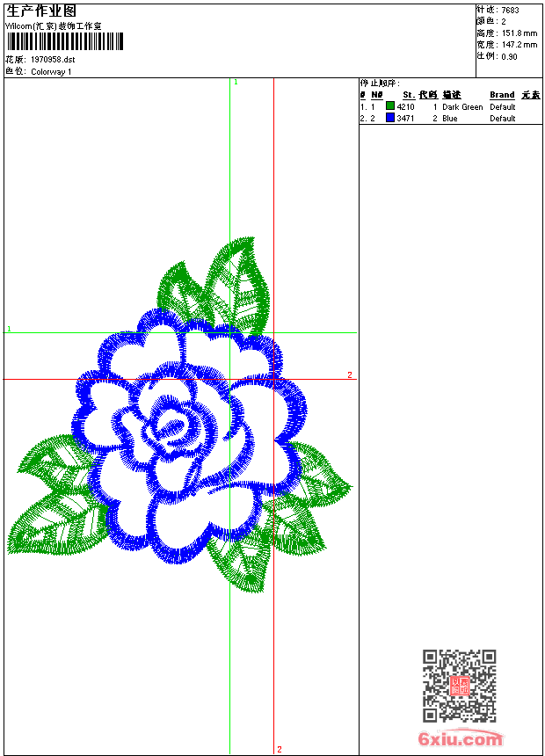
Task: Click the green marker 1 at top
Action: coord(236,82)
